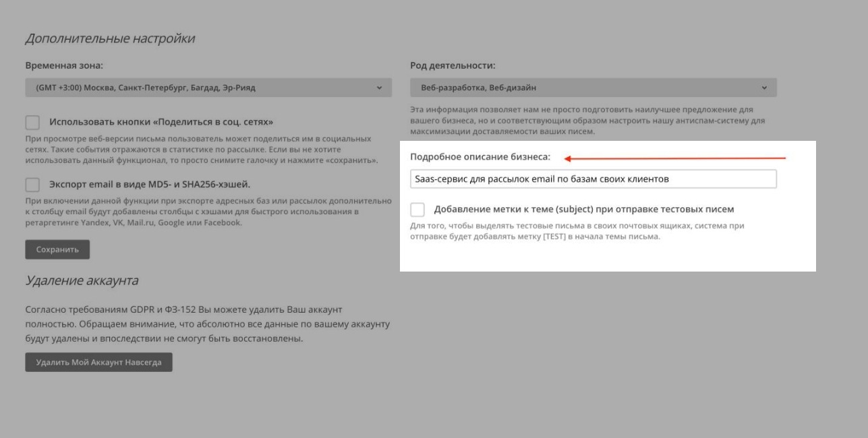The width and height of the screenshot is (868, 438).
Task: Check the Добавление метки к теме checkbox
Action: tap(417, 210)
